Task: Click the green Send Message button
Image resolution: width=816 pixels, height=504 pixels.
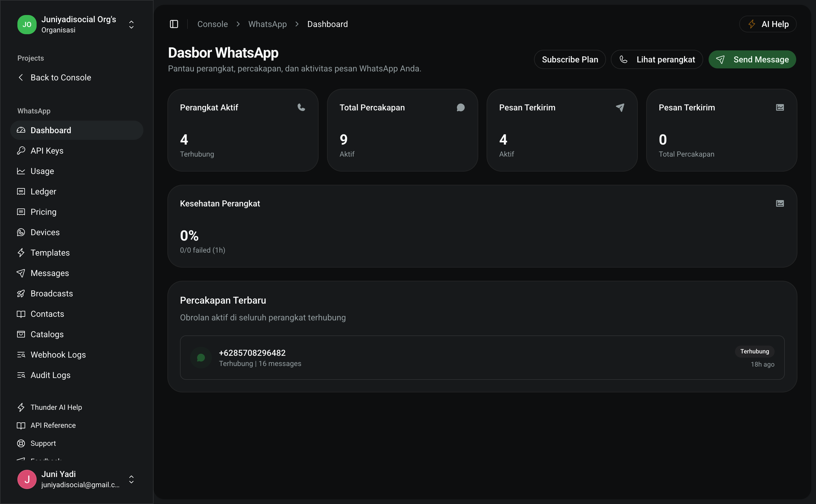Action: click(x=752, y=59)
